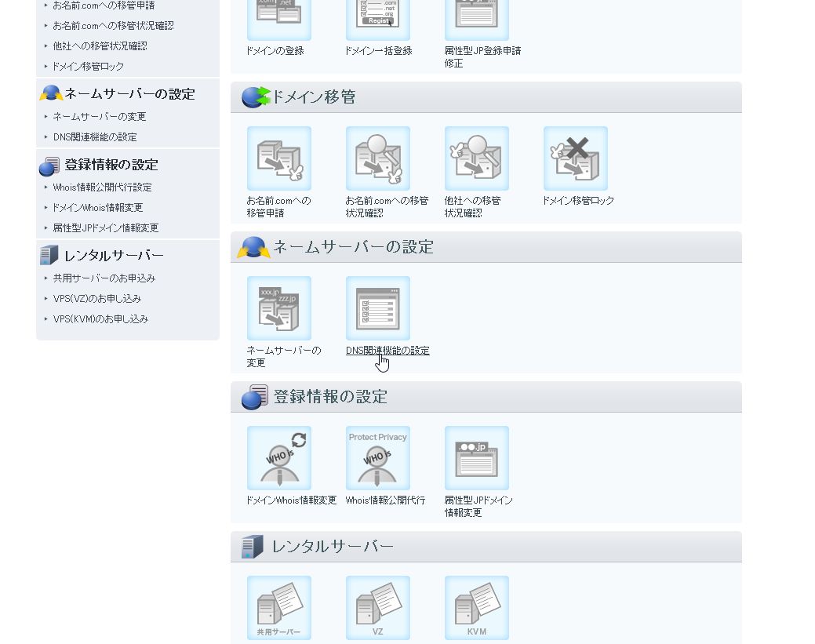The image size is (815, 644).
Task: Open the お名前.comへの移管申請 transfer icon
Action: 279,158
